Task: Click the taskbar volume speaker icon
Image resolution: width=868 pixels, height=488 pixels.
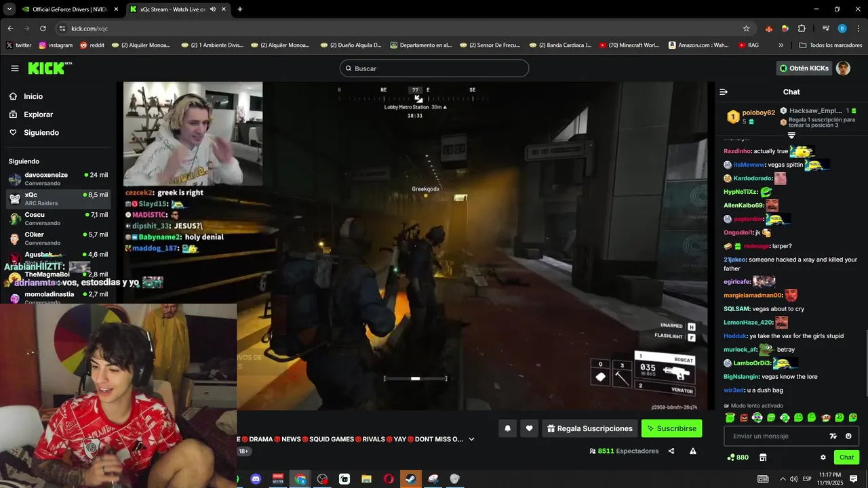Action: tap(793, 479)
